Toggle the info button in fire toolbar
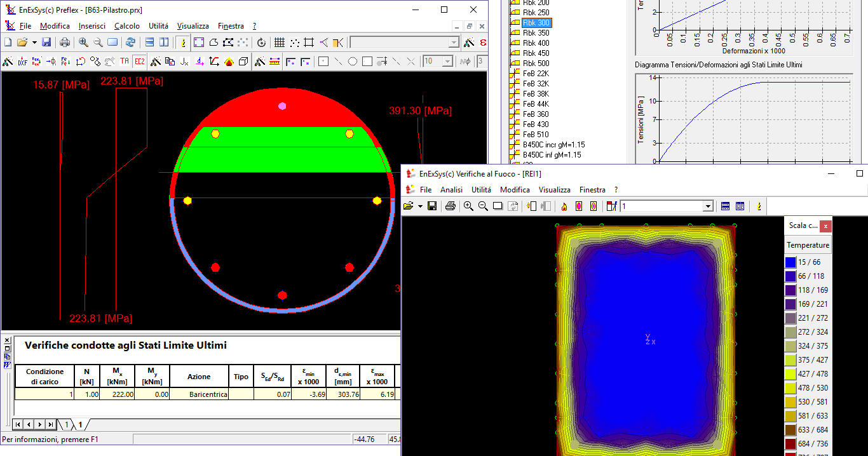The image size is (868, 456). 758,206
